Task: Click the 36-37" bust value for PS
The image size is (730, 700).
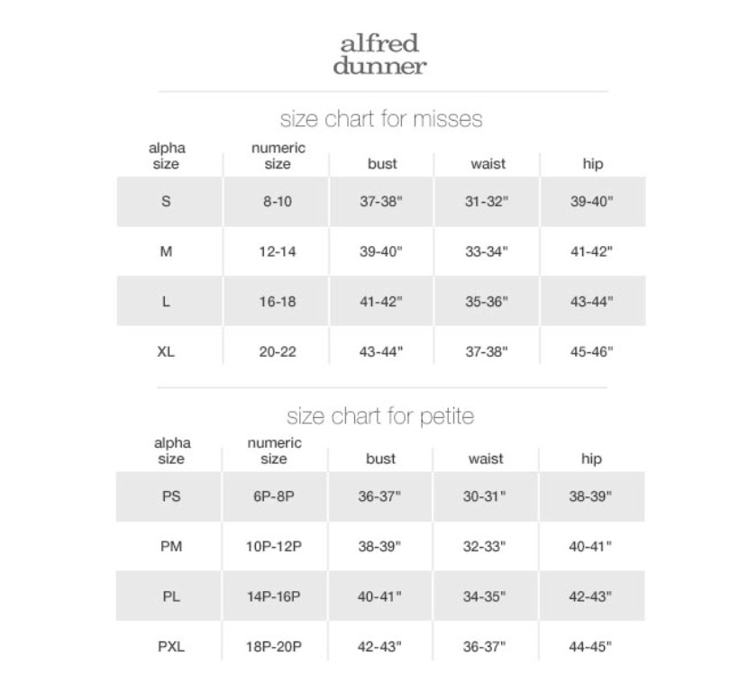Action: pyautogui.click(x=380, y=496)
